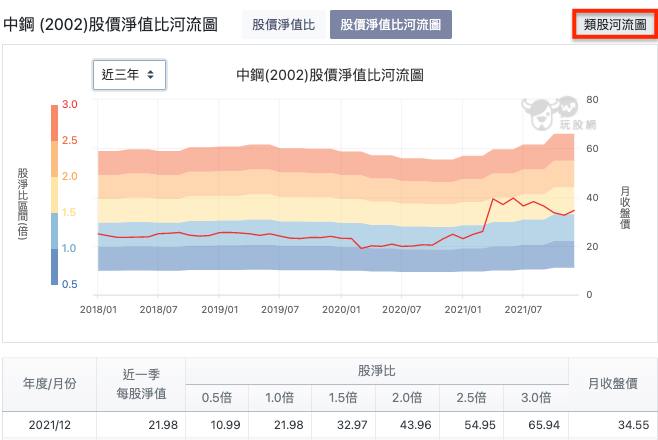658x440 pixels.
Task: Click the page heading 中鋼 (2002)股價淨值比河流圖
Action: coord(110,25)
